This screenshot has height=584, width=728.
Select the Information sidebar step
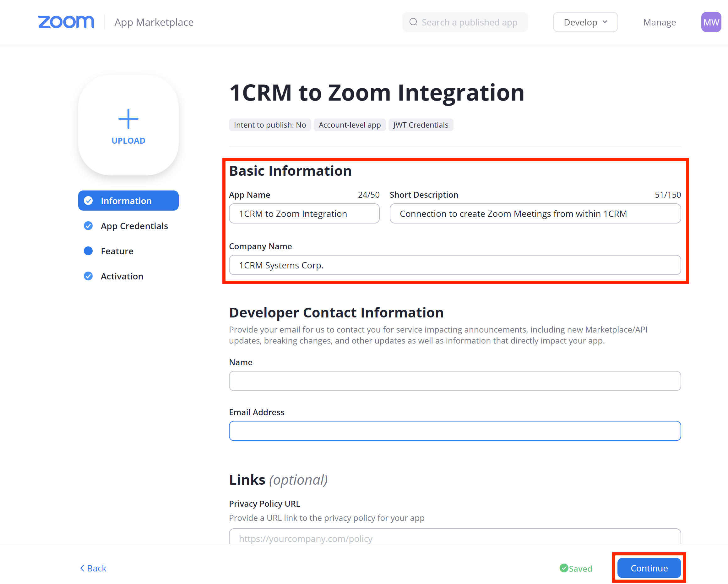click(128, 201)
